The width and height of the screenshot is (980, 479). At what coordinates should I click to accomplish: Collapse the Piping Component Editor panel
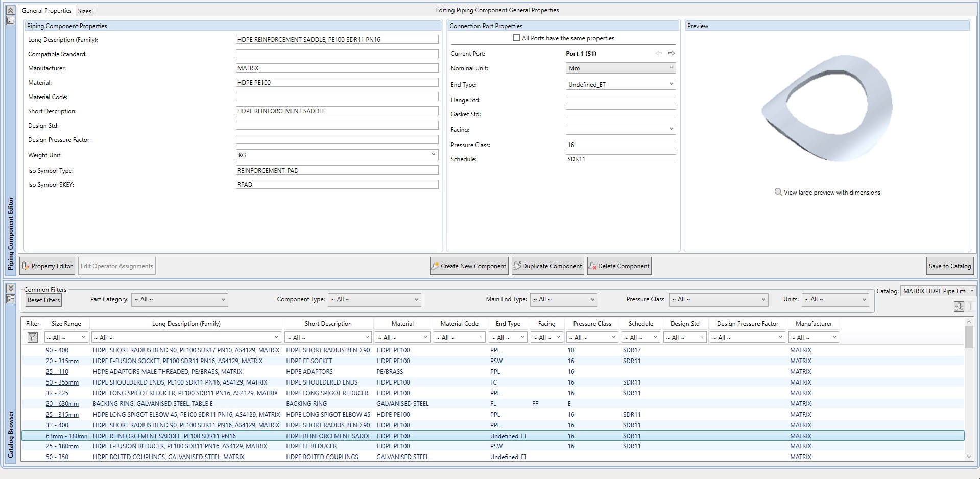point(10,10)
